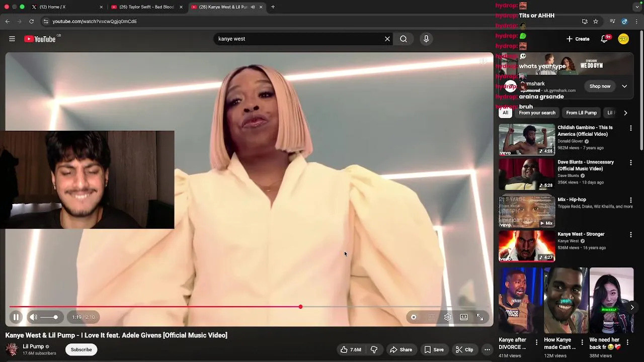
Task: Toggle subtitles/captions in the player
Action: click(x=431, y=317)
